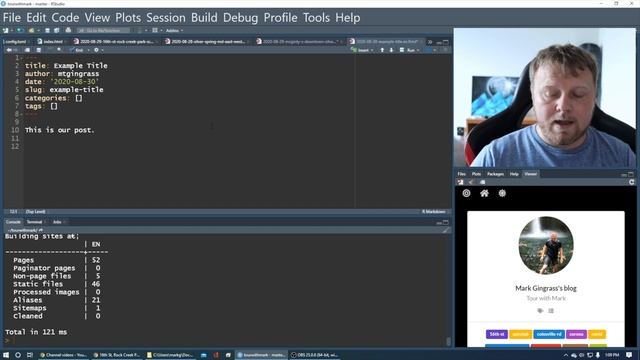Focus the Go to file/function field
The image size is (640, 360).
pyautogui.click(x=103, y=31)
